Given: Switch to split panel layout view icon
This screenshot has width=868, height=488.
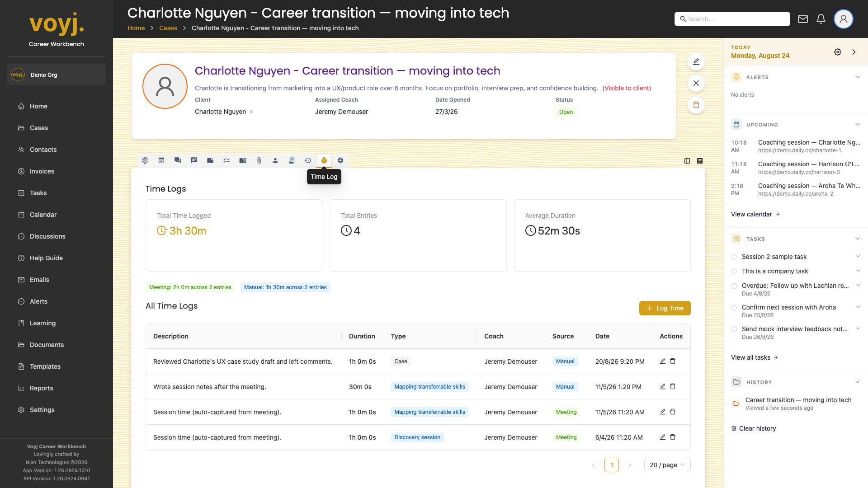Looking at the screenshot, I should [687, 161].
